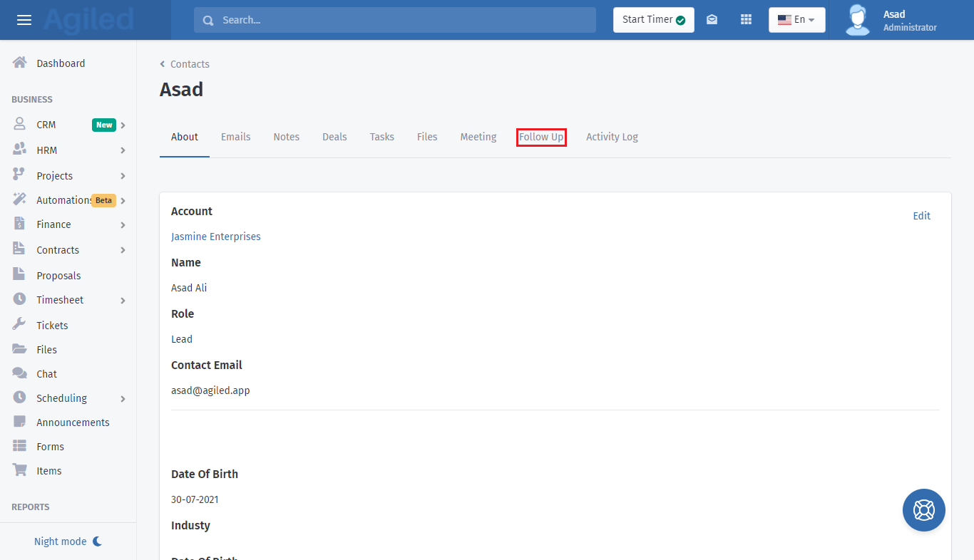Expand the Finance submenu chevron
Viewport: 974px width, 560px height.
pyautogui.click(x=123, y=225)
